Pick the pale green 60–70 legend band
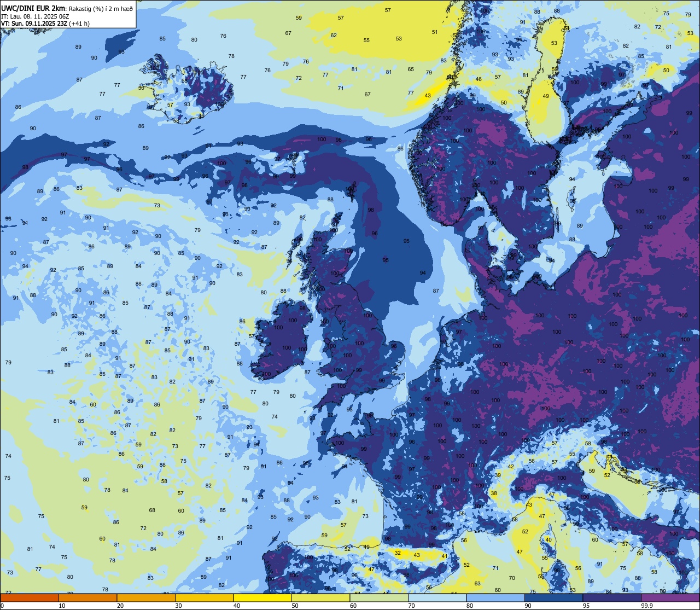Screen dimensions: 700x610 click(x=379, y=598)
